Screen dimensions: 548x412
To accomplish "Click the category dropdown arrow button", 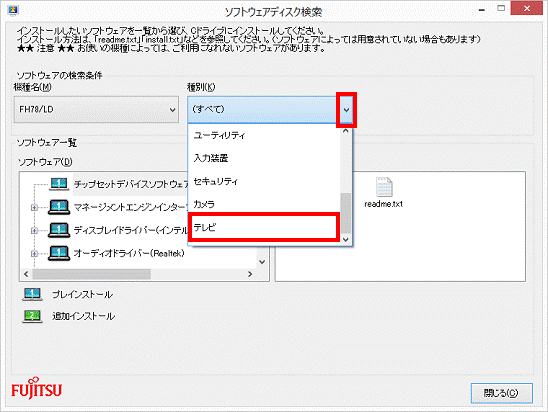I will tap(346, 110).
